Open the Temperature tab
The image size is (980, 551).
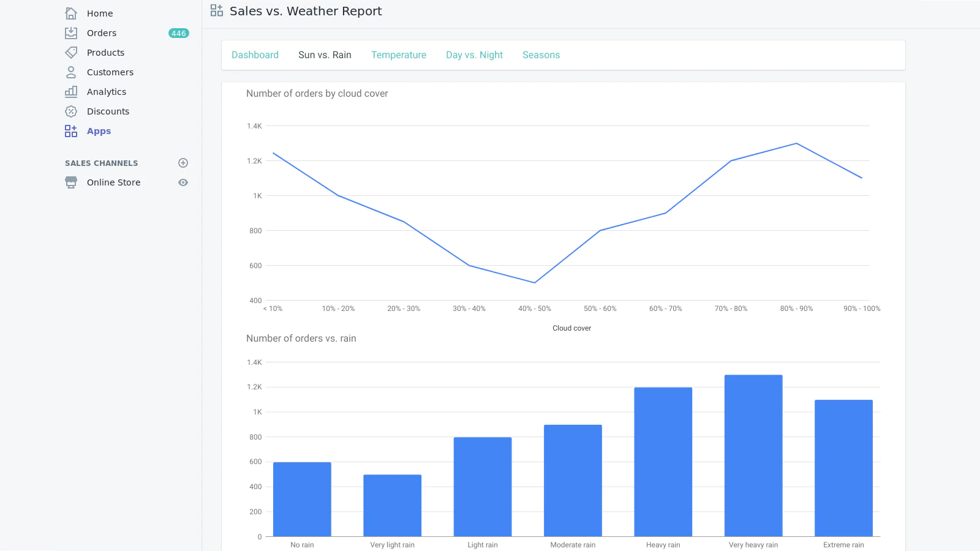(x=398, y=55)
